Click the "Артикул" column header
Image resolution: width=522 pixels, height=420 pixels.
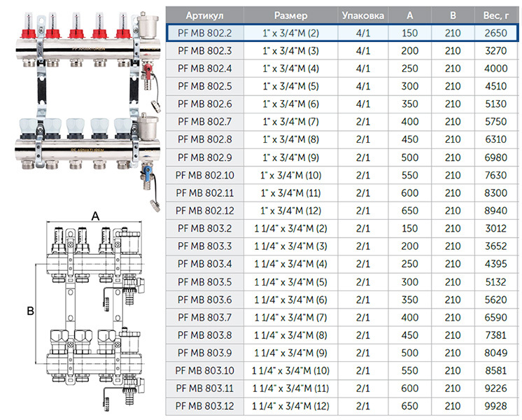coord(205,15)
